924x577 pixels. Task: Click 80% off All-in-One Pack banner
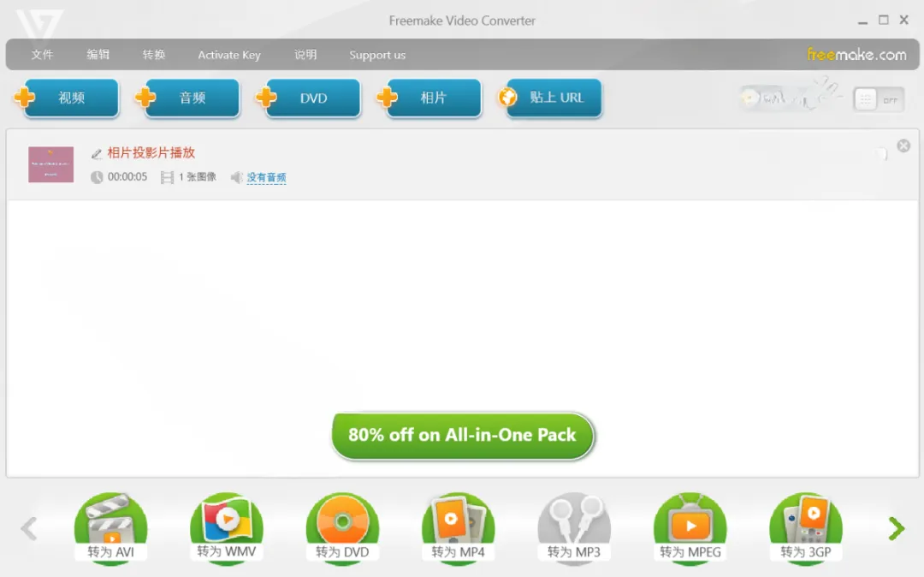[x=463, y=435]
